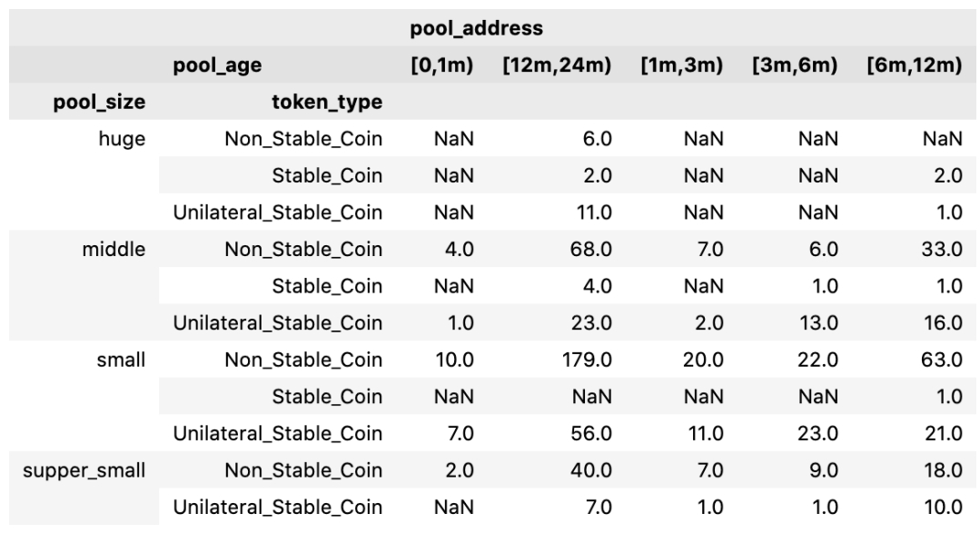Select the [0,1m) column header
The image size is (980, 543).
pyautogui.click(x=442, y=65)
